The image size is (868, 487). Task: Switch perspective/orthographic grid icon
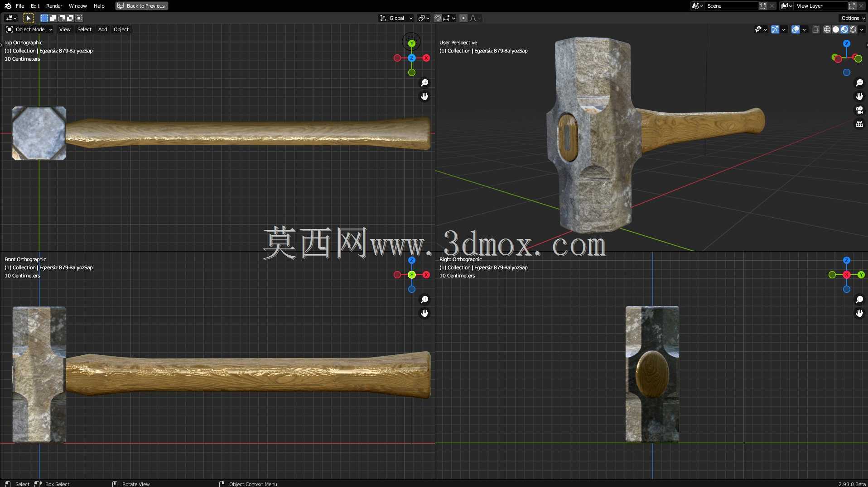pos(859,124)
